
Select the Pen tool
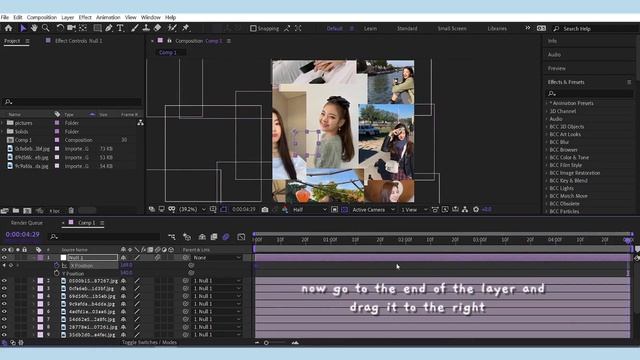[x=109, y=28]
